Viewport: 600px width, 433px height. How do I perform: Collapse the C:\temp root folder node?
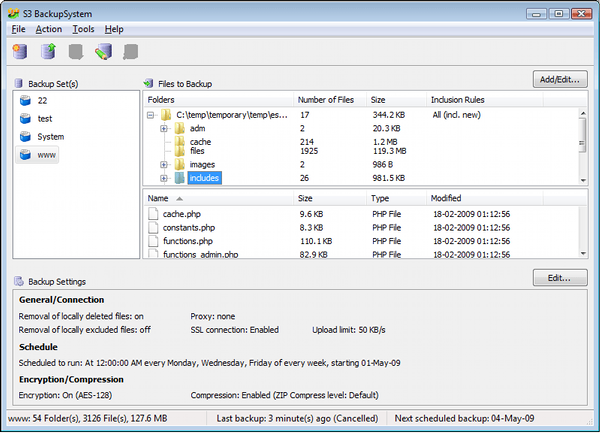coord(151,115)
